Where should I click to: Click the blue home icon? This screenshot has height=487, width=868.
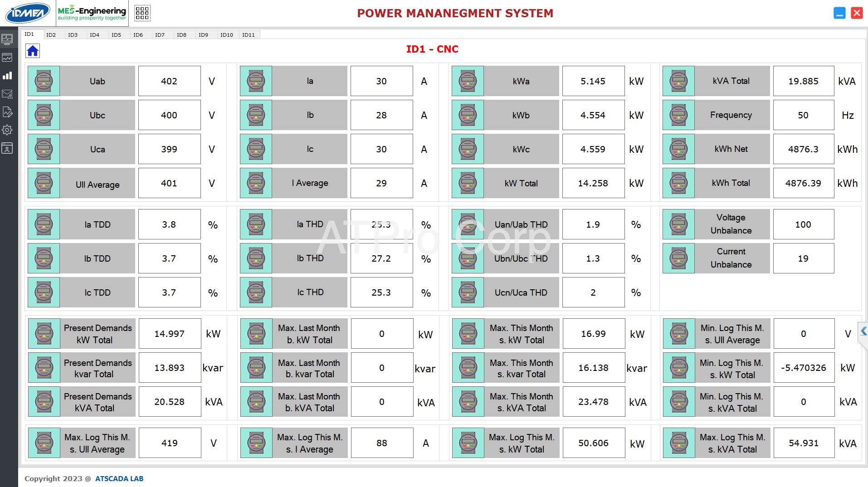[x=33, y=51]
